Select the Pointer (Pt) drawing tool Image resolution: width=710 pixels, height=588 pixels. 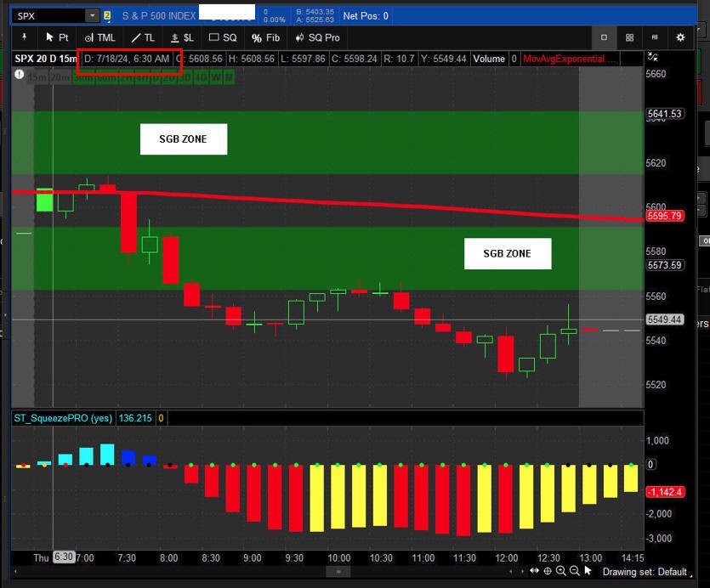coord(57,37)
